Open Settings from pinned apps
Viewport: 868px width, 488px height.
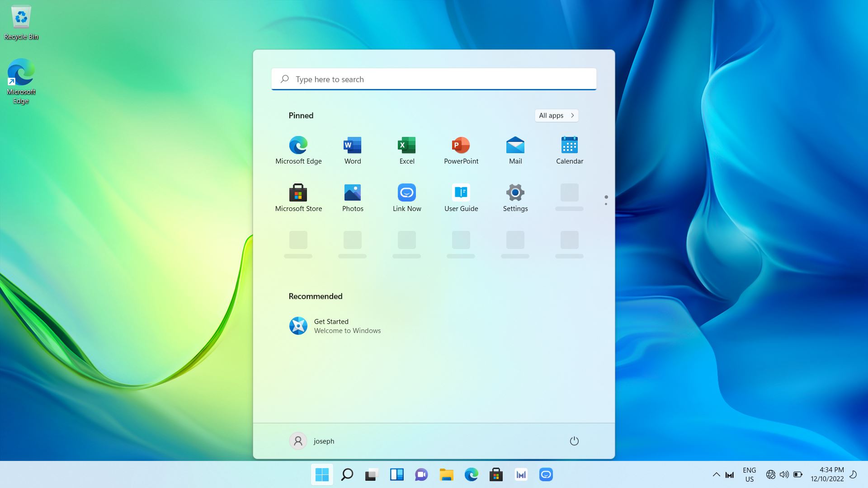[515, 198]
